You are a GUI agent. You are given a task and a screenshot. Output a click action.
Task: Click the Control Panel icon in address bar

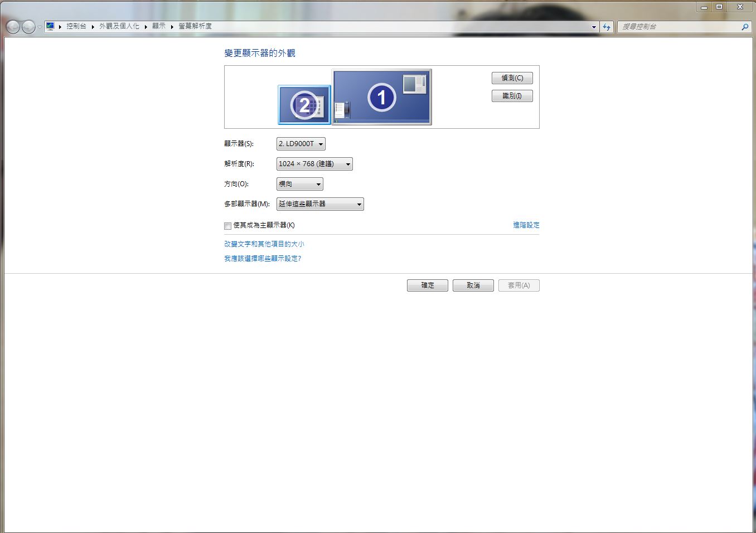50,26
